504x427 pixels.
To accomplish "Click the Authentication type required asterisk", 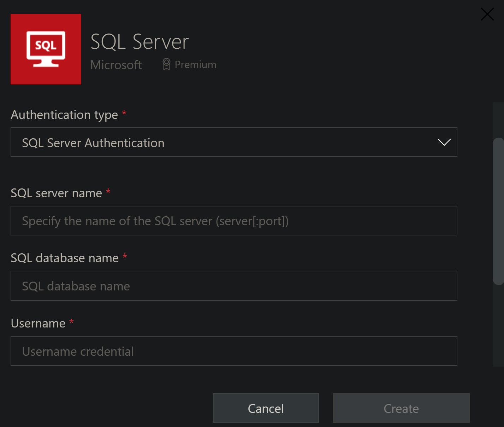I will click(x=124, y=113).
